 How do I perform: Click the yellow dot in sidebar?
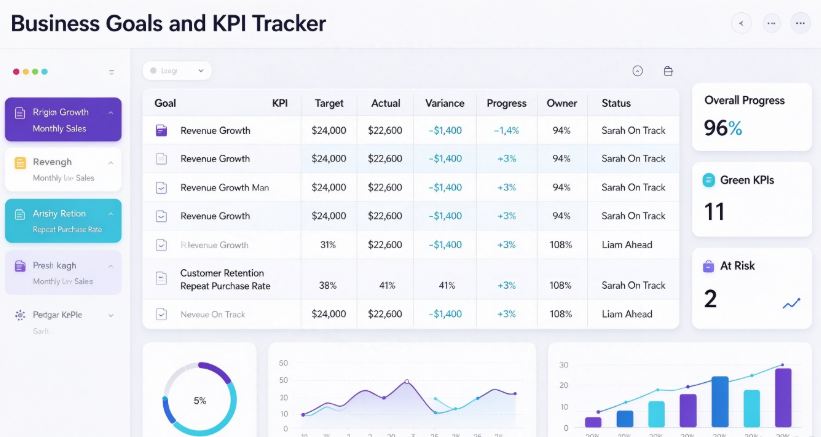coord(26,72)
